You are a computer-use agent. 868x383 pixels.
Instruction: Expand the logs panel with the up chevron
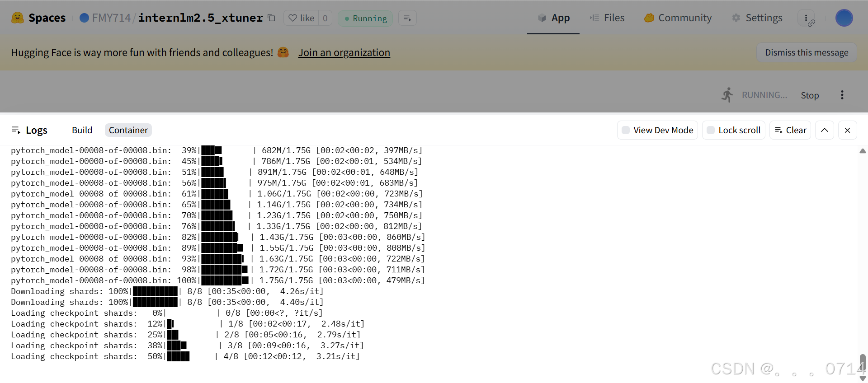click(825, 130)
